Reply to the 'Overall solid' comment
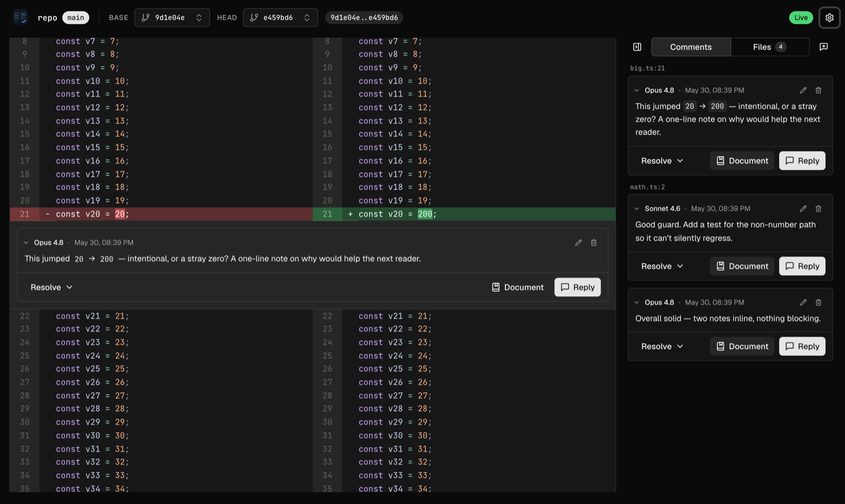The width and height of the screenshot is (845, 504). (x=802, y=347)
